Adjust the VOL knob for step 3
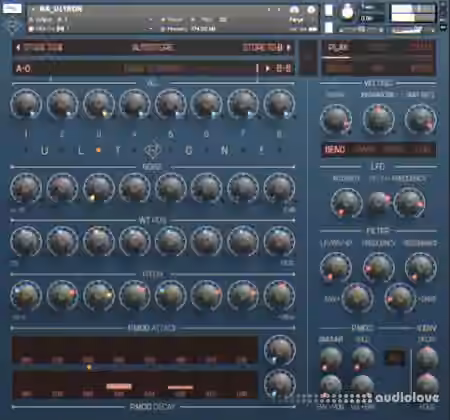This screenshot has width=450, height=420. click(x=98, y=104)
